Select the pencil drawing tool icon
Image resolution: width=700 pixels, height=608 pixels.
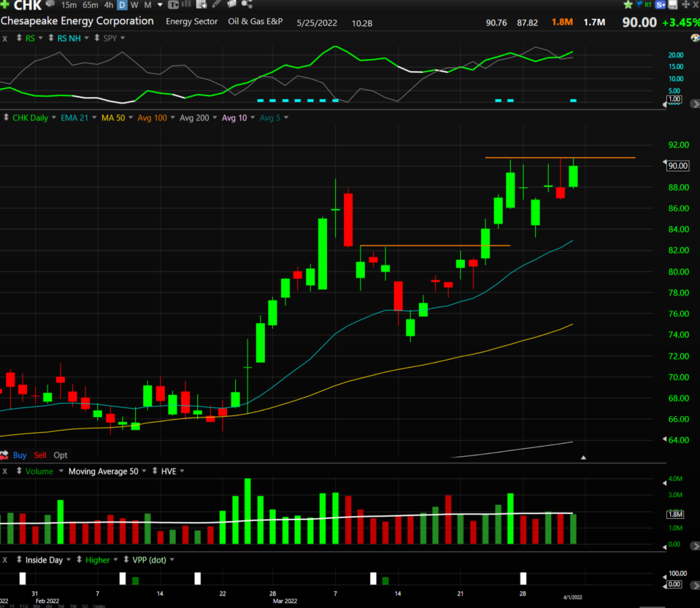tap(216, 5)
